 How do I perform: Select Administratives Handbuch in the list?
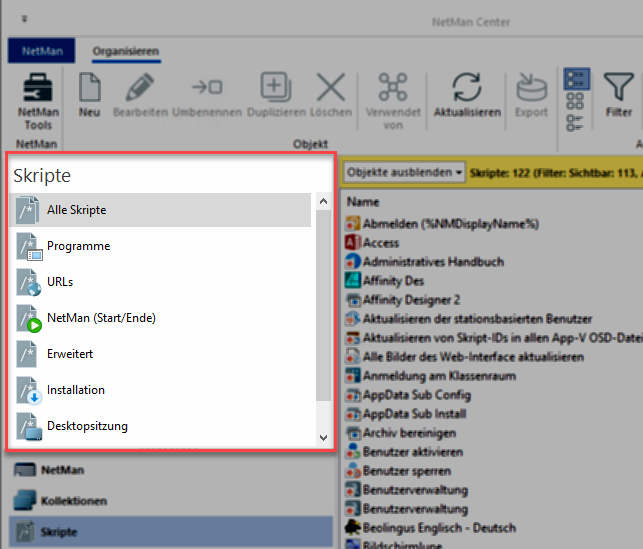[433, 262]
